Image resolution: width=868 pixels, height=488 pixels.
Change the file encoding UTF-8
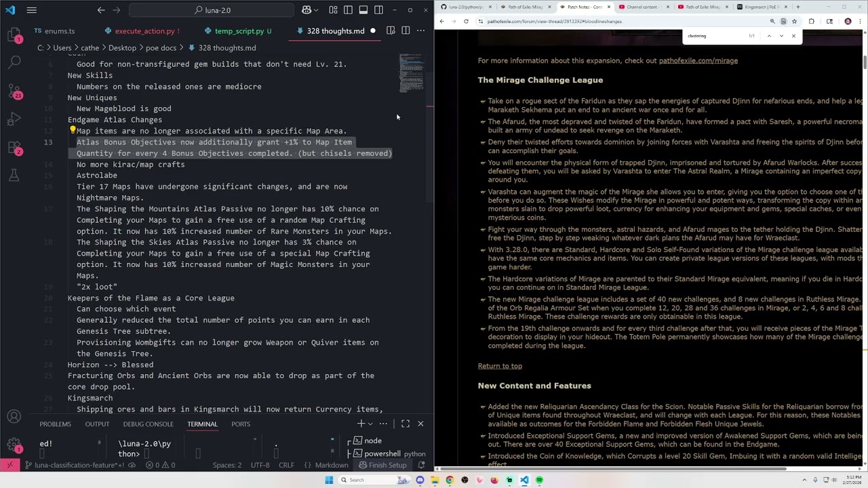coord(260,465)
